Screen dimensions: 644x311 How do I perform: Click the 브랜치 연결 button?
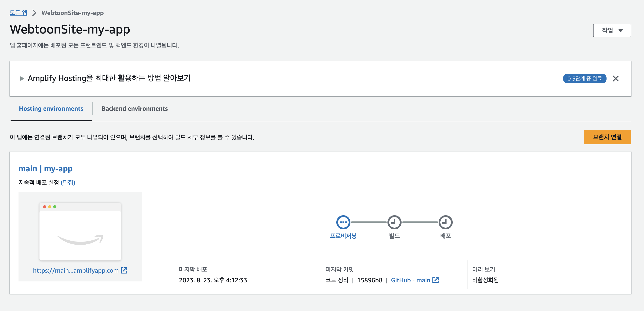(x=607, y=137)
